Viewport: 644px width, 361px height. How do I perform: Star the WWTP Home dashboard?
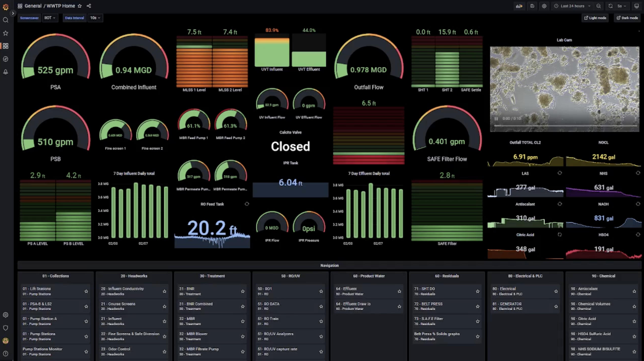point(80,6)
